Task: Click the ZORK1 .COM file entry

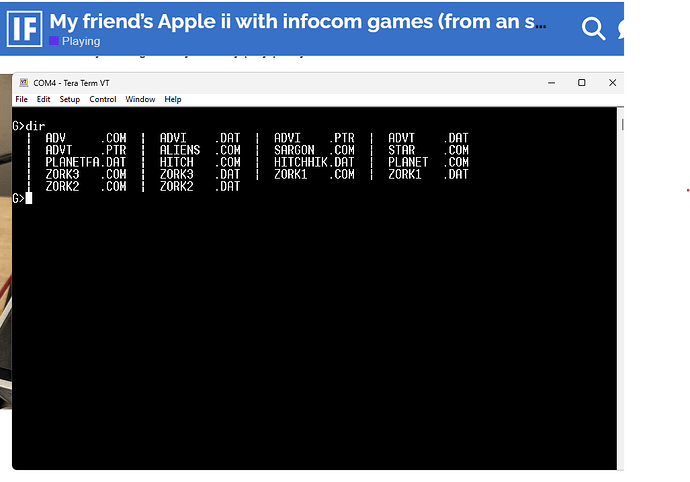Action: (x=314, y=174)
